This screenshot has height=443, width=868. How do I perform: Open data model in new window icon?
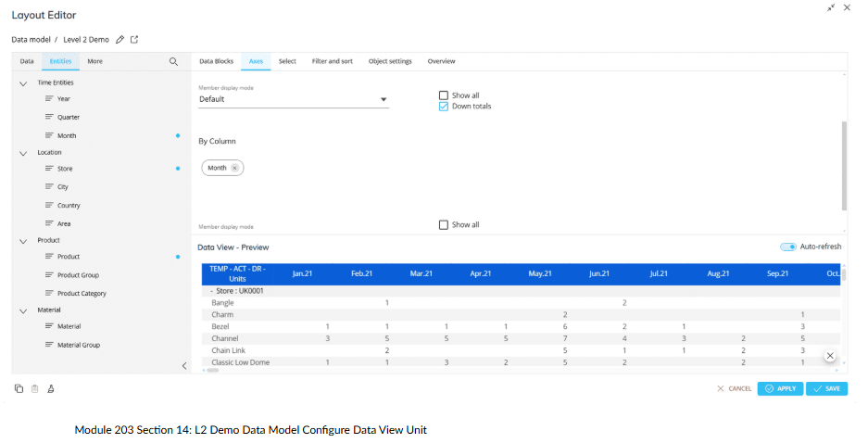[x=134, y=39]
